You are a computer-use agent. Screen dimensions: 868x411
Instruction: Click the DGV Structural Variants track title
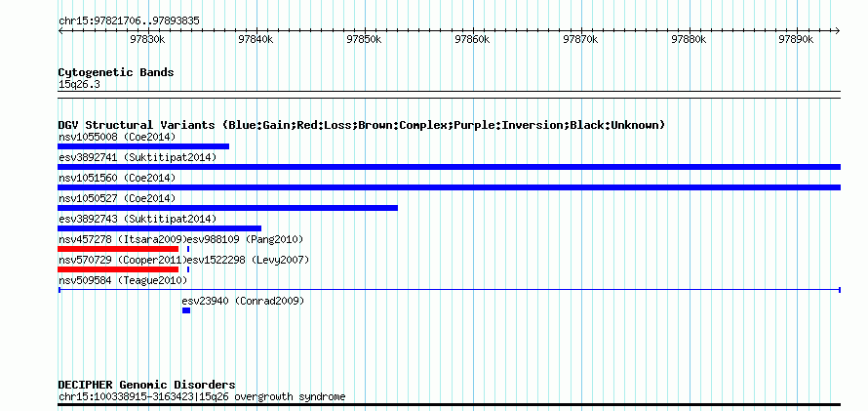362,125
